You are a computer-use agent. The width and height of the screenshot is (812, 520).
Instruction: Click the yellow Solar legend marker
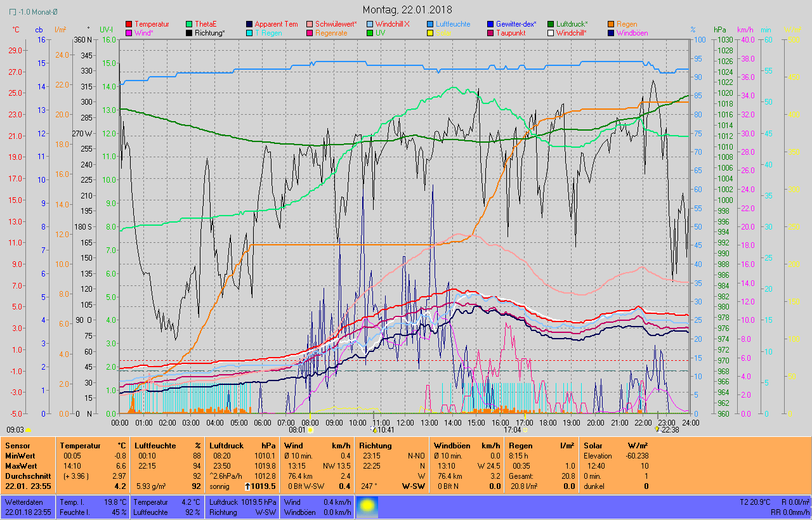431,33
